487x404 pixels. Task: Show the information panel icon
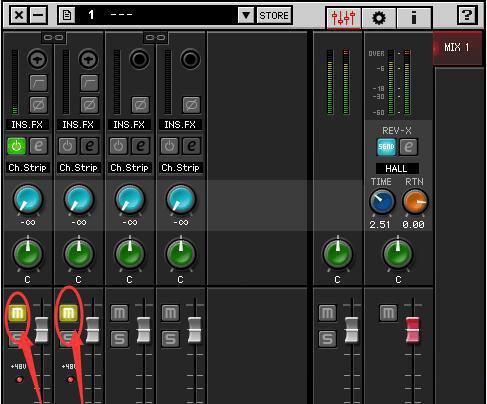pyautogui.click(x=414, y=18)
